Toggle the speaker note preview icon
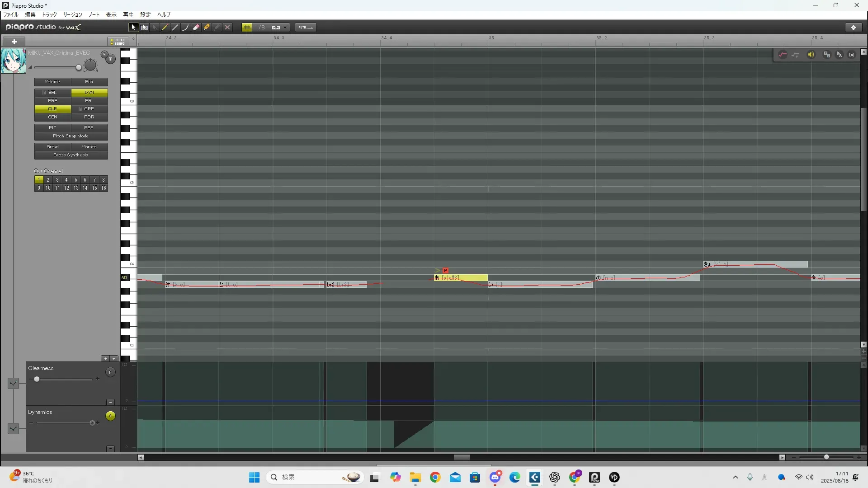 click(x=811, y=55)
